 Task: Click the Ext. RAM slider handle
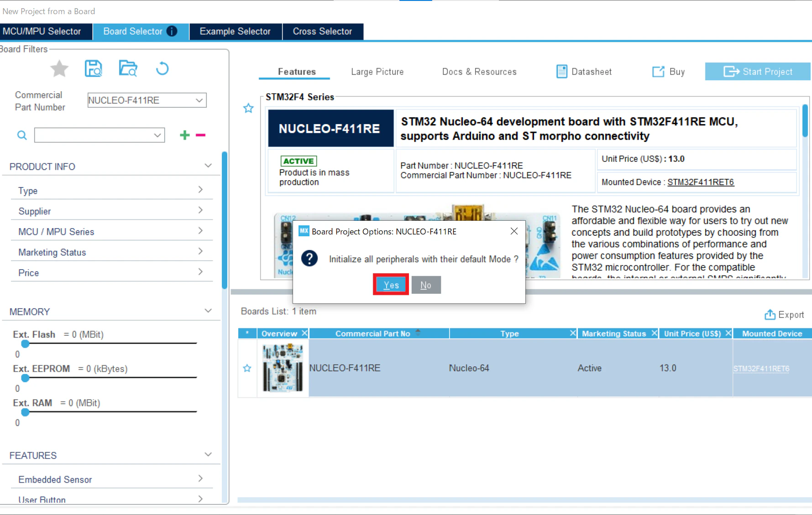coord(26,412)
